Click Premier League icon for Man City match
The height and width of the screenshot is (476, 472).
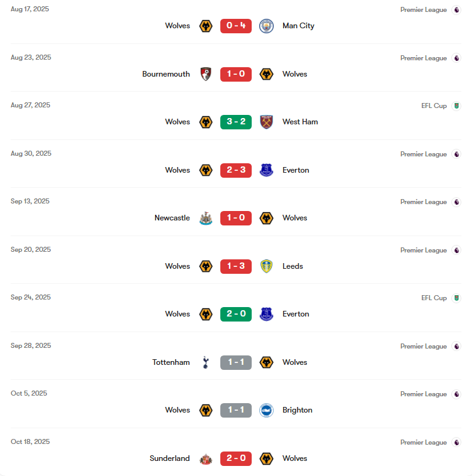tap(456, 10)
